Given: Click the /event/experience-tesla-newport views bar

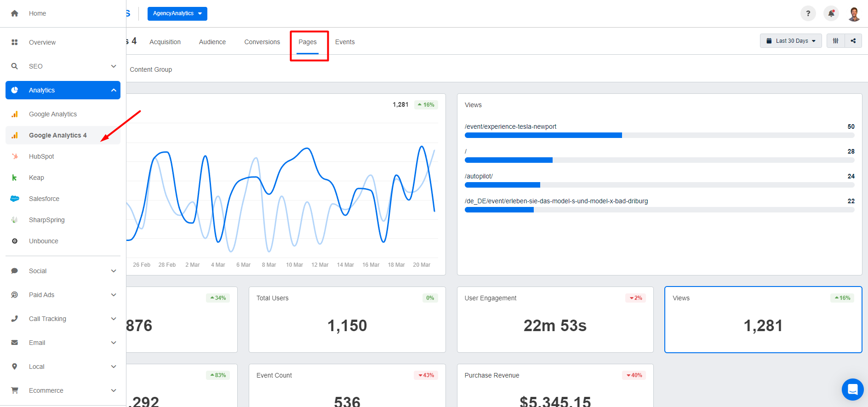Looking at the screenshot, I should coord(543,135).
